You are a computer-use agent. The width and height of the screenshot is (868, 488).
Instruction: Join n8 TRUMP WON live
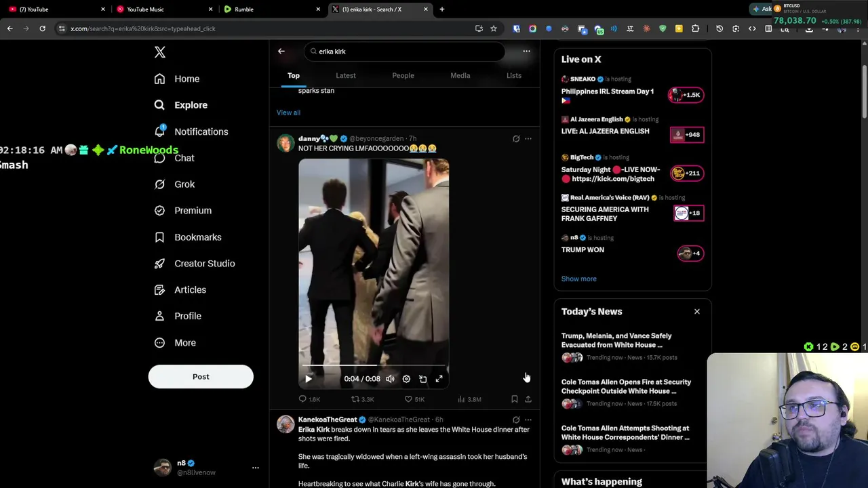click(x=690, y=253)
